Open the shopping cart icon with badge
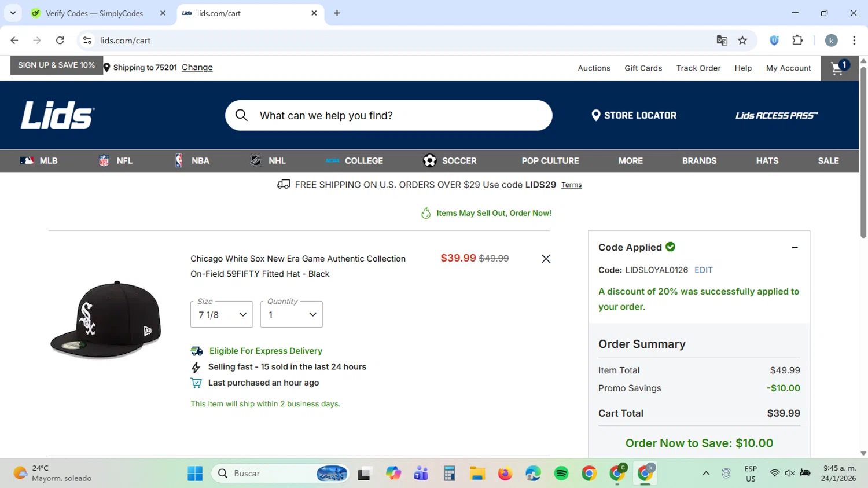The height and width of the screenshot is (488, 868). click(x=839, y=68)
